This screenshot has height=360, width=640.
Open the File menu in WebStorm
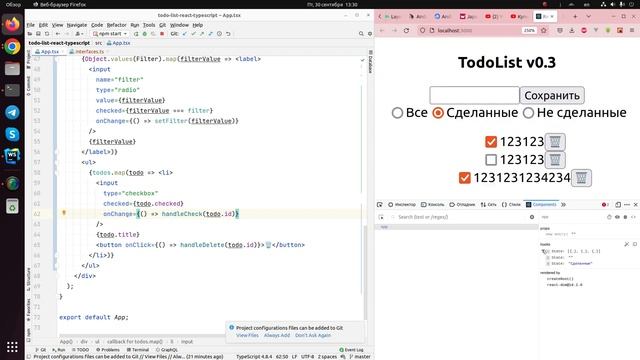click(x=31, y=25)
